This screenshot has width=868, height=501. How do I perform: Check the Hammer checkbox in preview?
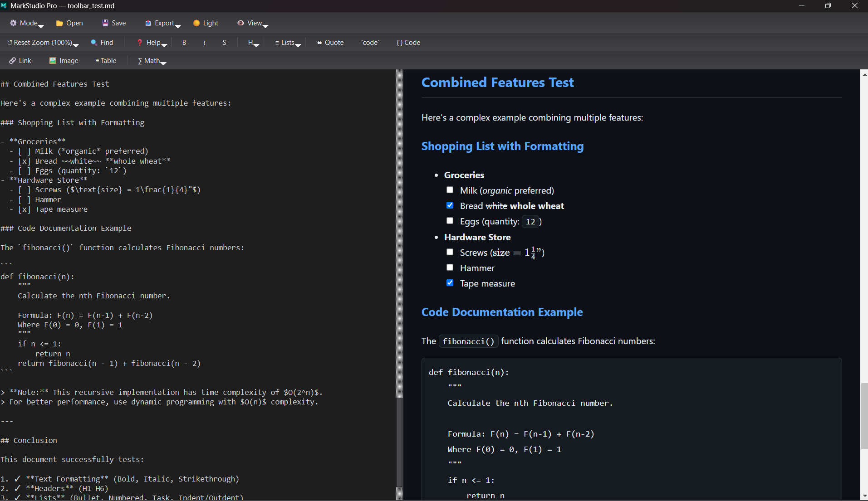pyautogui.click(x=450, y=268)
